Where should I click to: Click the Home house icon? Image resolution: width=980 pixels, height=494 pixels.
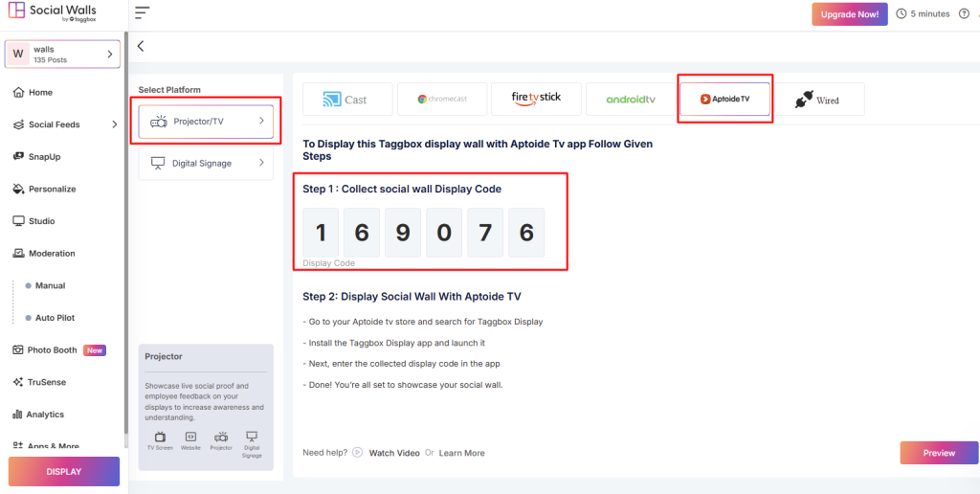click(19, 92)
